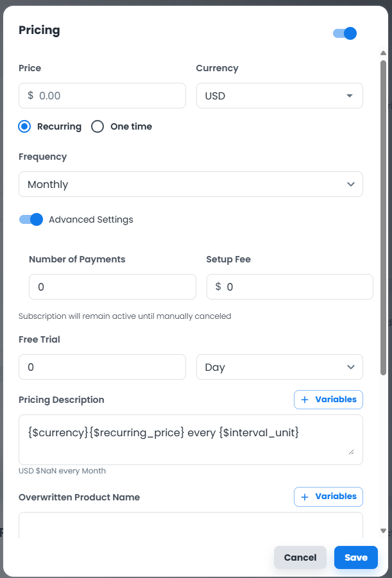Click the Free Trial number field

point(102,367)
